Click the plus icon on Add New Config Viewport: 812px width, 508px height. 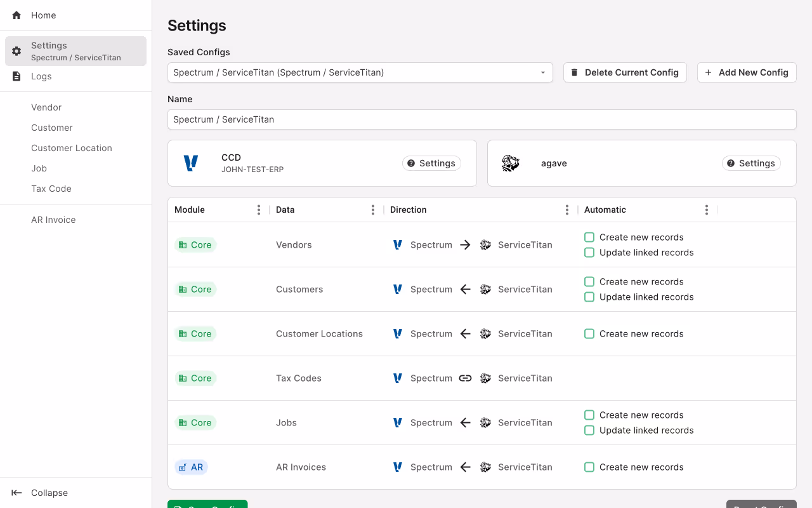709,72
